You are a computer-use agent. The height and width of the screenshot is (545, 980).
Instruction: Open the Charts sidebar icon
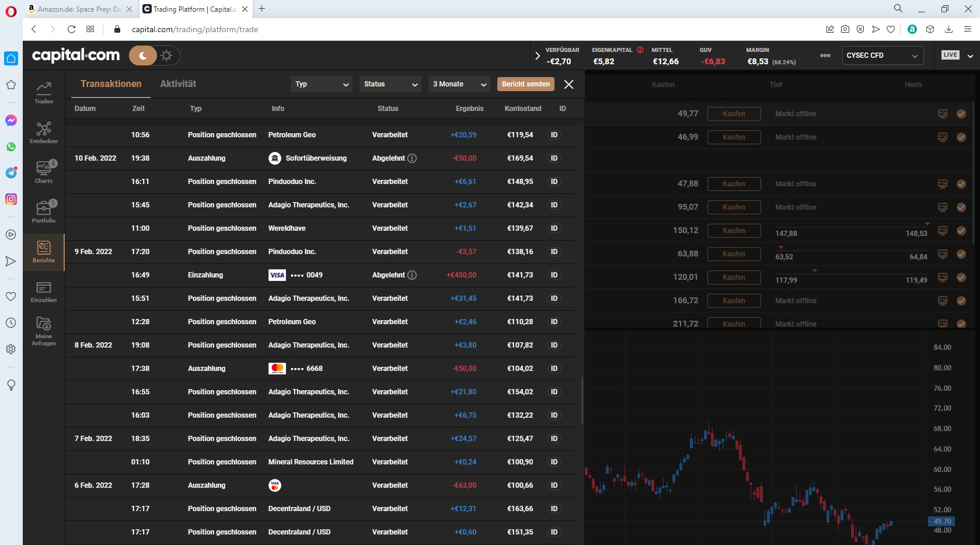(x=44, y=172)
